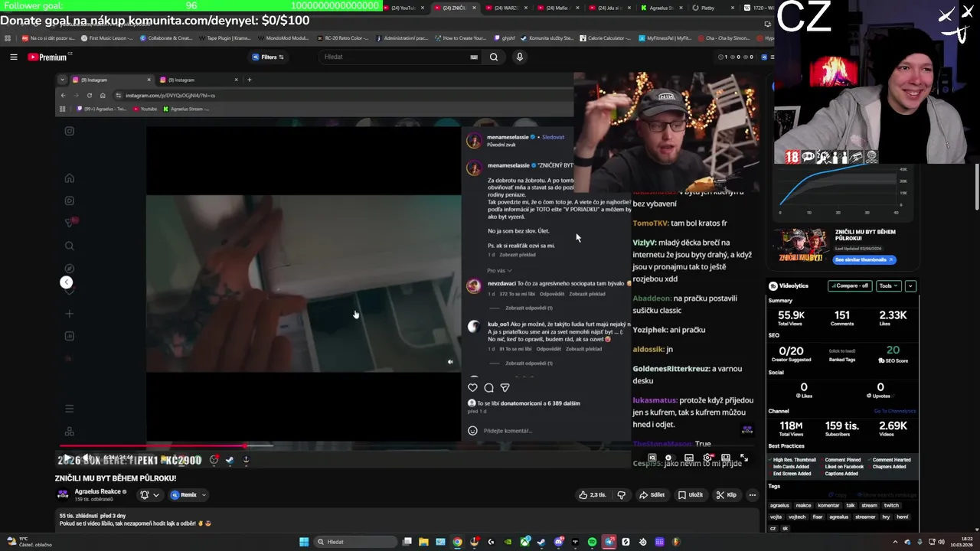The height and width of the screenshot is (551, 980).
Task: Open the video thumbnail in the VidIQ panel
Action: [801, 246]
